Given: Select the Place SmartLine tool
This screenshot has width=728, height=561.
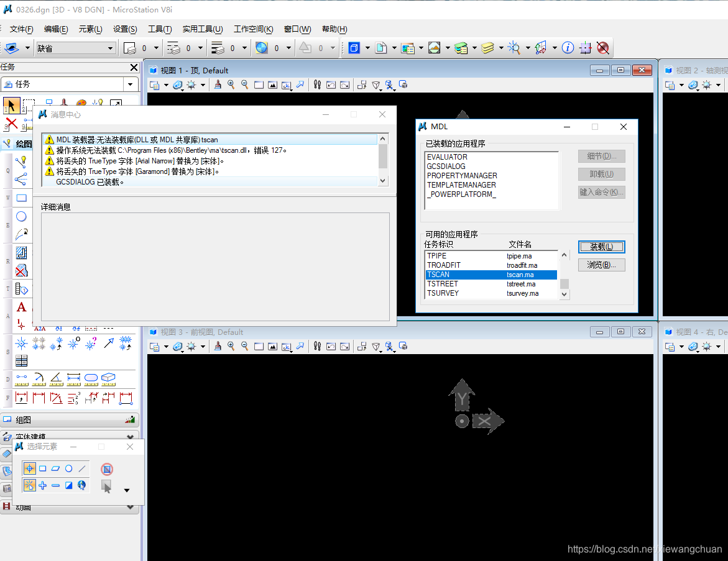Looking at the screenshot, I should 21,162.
